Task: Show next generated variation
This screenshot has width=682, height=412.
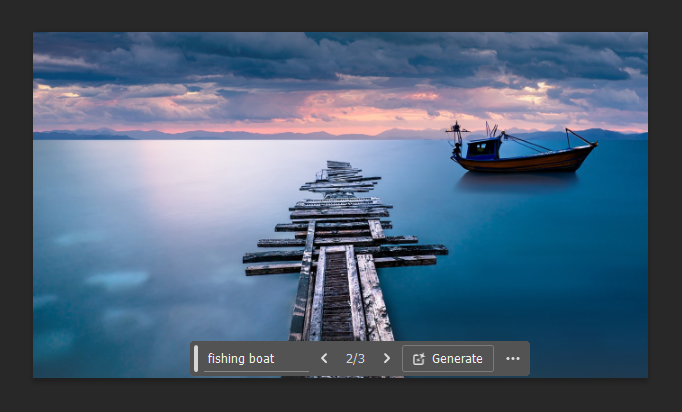Action: [387, 358]
